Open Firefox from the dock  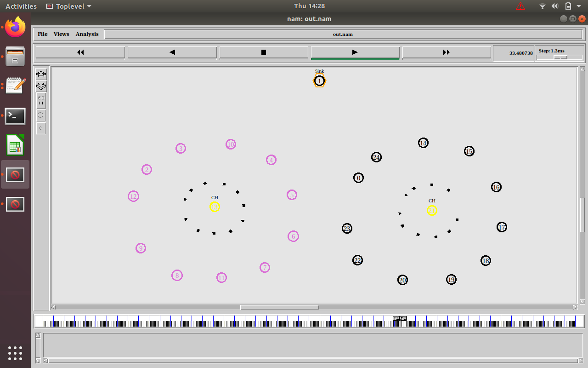(x=15, y=27)
